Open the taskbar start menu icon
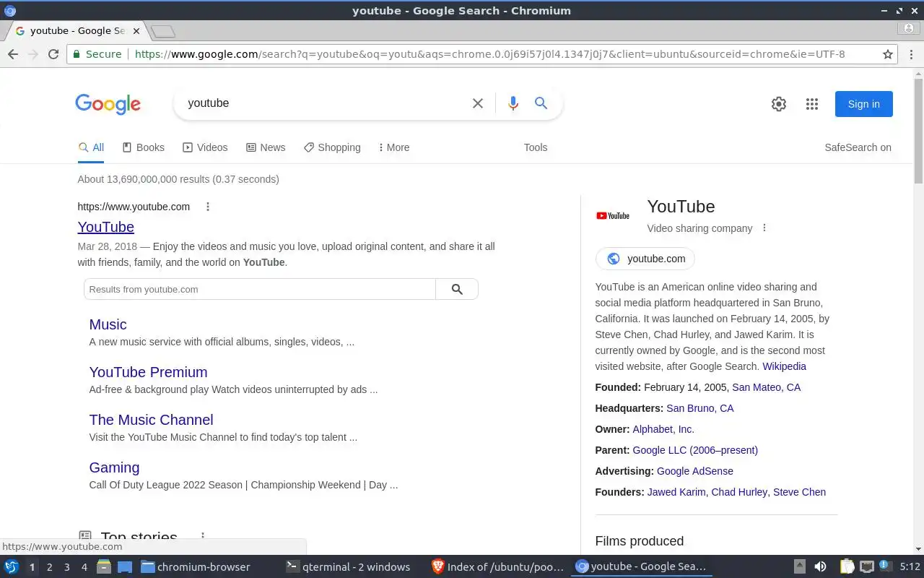Image resolution: width=924 pixels, height=578 pixels. (11, 567)
